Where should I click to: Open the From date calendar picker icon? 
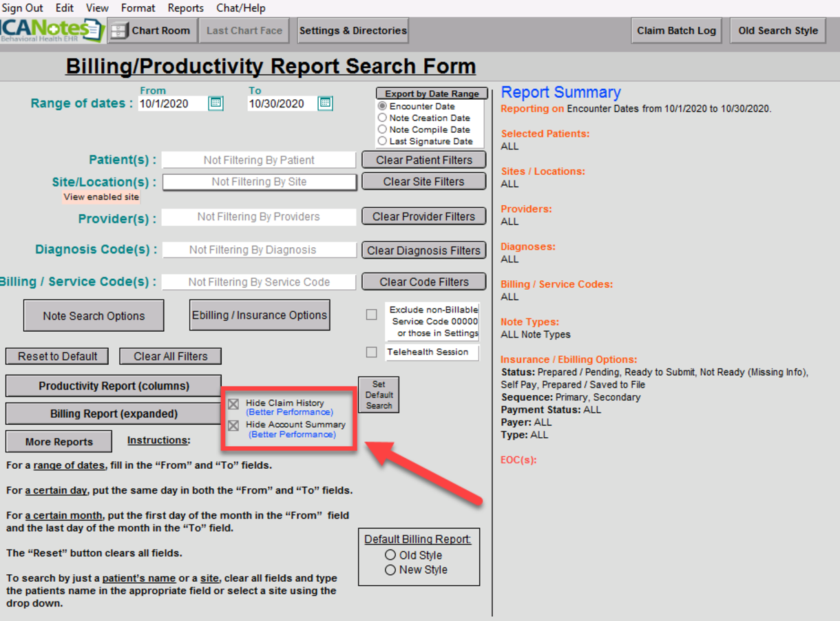216,103
